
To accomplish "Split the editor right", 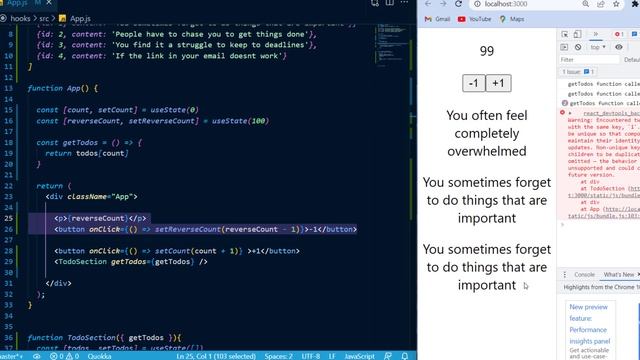I will pos(390,3).
